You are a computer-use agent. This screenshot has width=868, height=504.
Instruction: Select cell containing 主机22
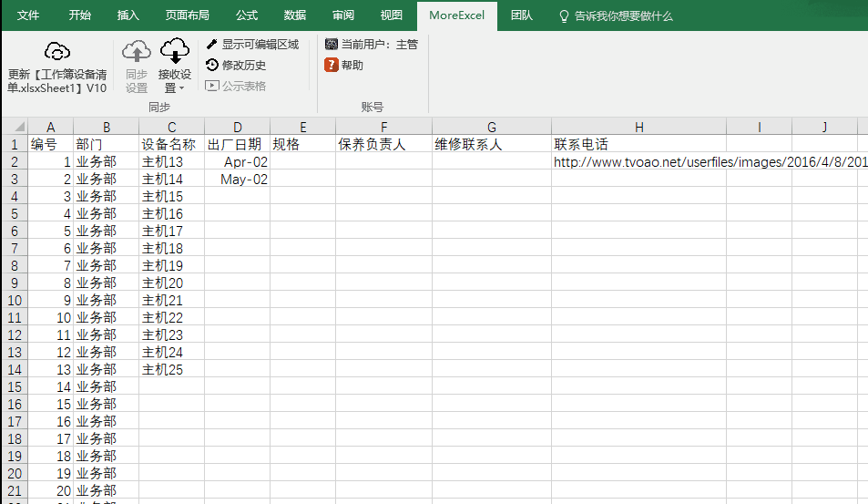click(x=171, y=317)
